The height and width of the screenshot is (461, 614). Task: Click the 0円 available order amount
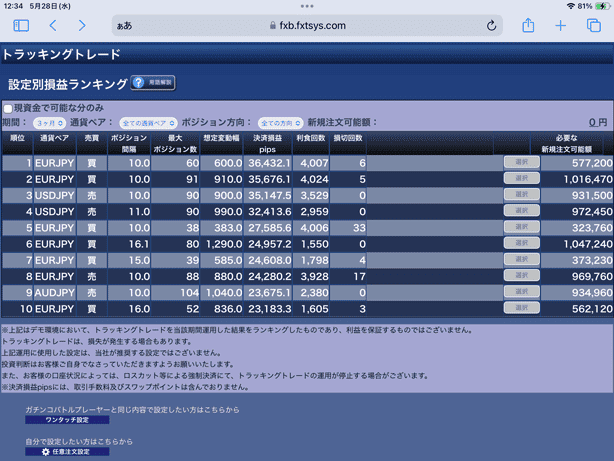click(x=598, y=123)
